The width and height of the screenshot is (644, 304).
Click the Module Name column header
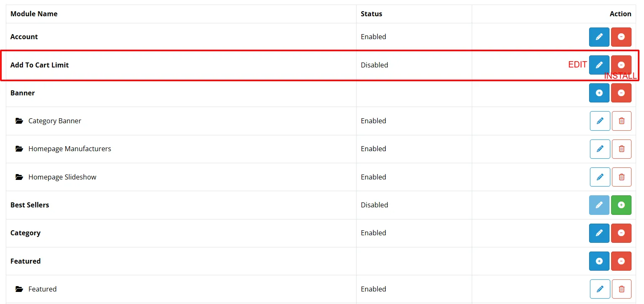[x=34, y=14]
